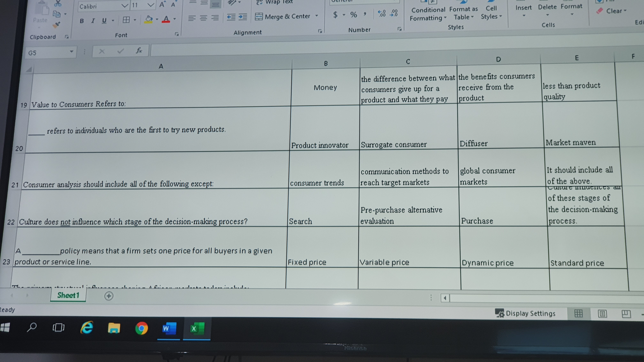Open Conditional Formatting menu
The width and height of the screenshot is (644, 362).
[428, 14]
